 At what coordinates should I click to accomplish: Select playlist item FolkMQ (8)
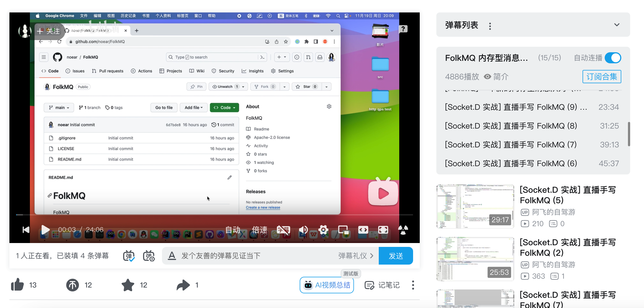[x=532, y=126]
